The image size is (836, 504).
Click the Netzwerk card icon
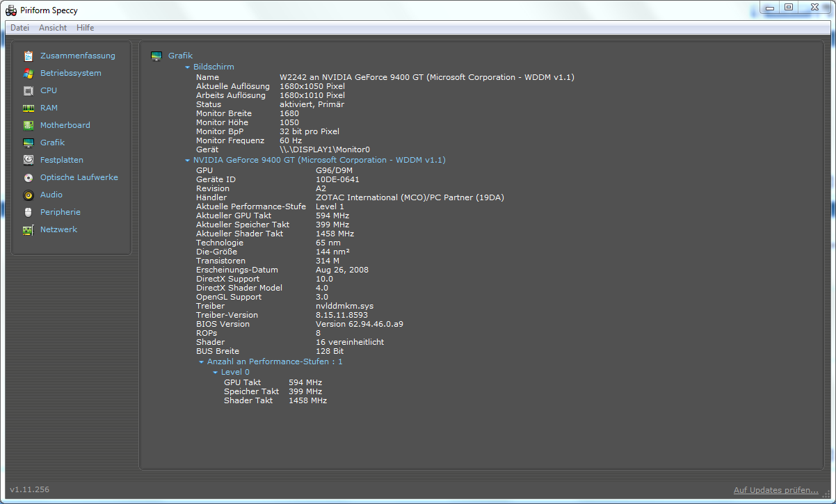(x=29, y=229)
